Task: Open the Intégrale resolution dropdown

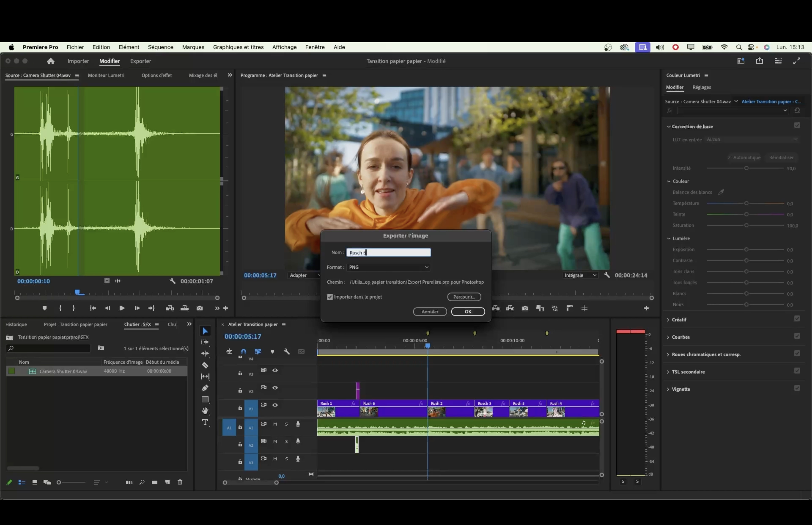Action: (580, 275)
